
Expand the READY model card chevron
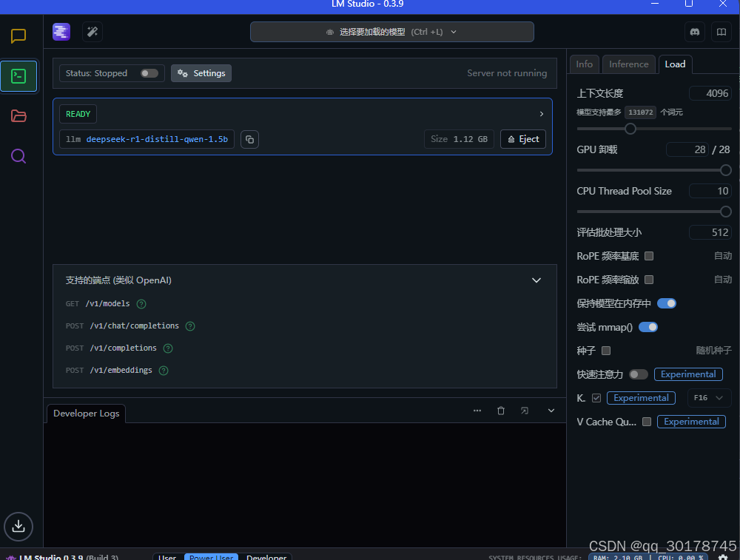tap(542, 114)
